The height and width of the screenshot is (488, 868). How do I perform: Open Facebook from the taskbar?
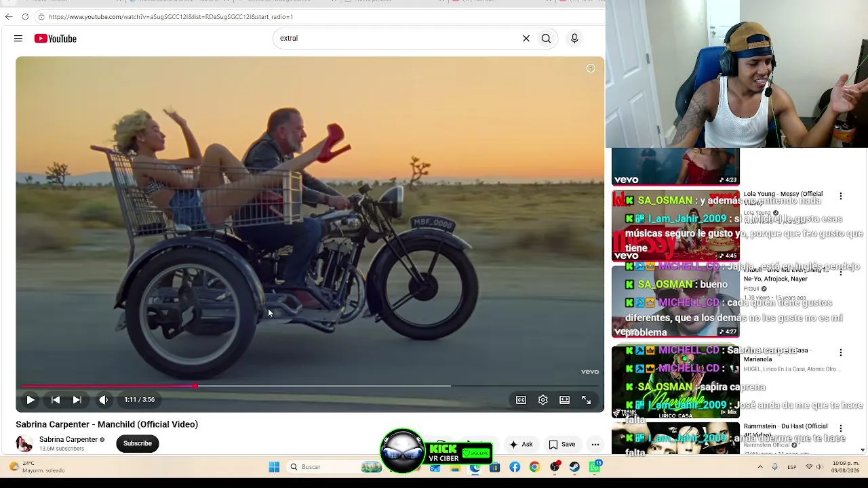tap(515, 467)
